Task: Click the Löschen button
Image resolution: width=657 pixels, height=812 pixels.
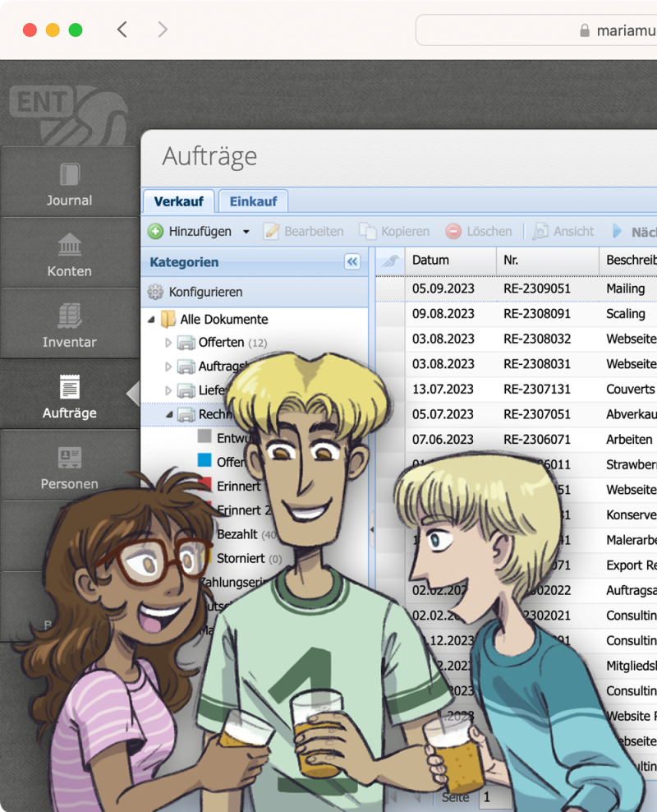Action: [x=479, y=232]
